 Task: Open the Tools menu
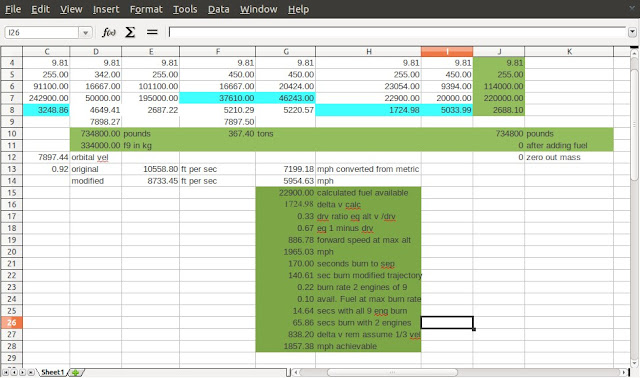click(185, 9)
